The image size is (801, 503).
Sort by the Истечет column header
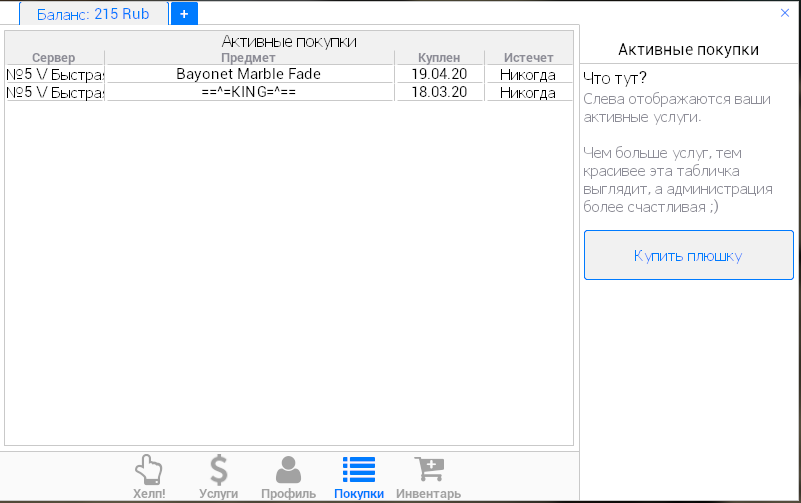coord(528,58)
